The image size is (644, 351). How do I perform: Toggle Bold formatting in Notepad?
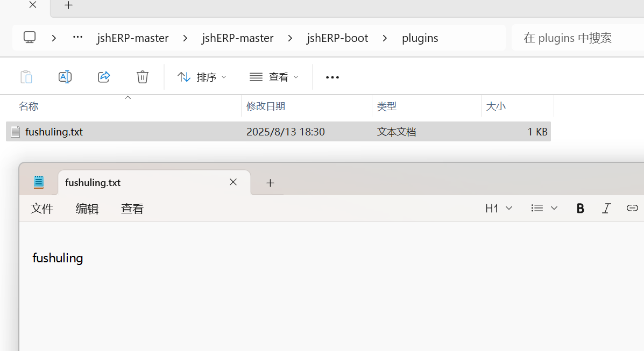tap(580, 208)
